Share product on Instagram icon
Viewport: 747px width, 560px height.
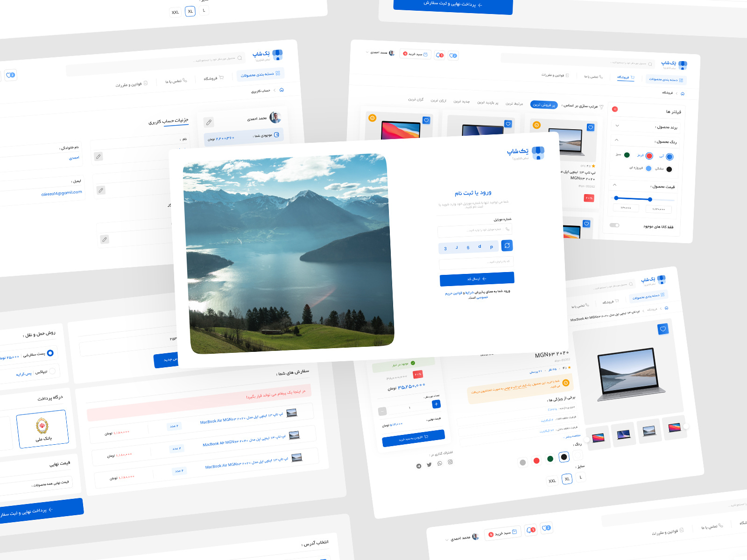pyautogui.click(x=451, y=462)
